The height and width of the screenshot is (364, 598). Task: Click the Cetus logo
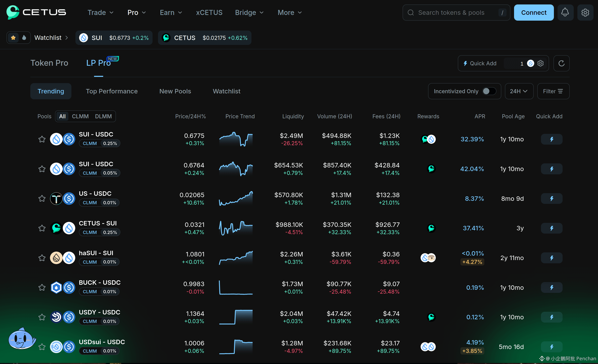pos(36,12)
